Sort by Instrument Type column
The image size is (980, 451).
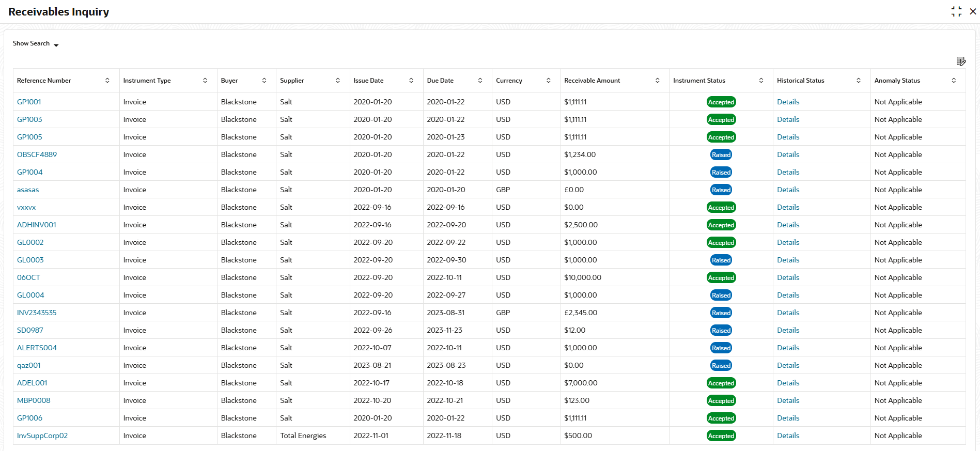coord(205,81)
